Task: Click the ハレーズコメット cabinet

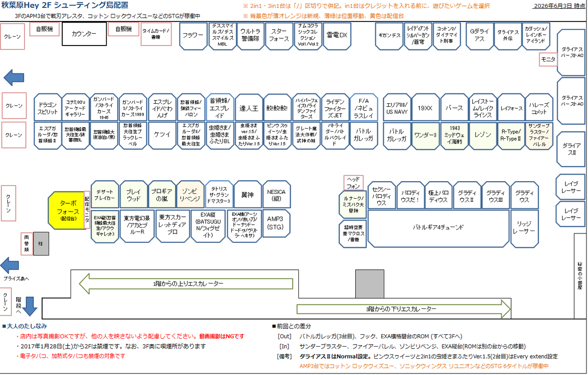Action: pyautogui.click(x=540, y=108)
